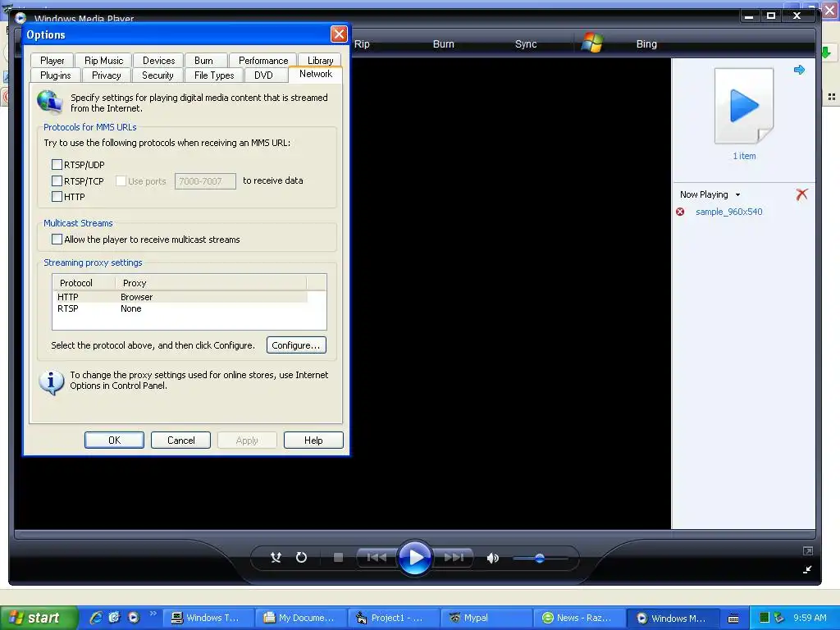This screenshot has width=840, height=630.
Task: Open the Rip tab in the player toolbar
Action: [362, 44]
